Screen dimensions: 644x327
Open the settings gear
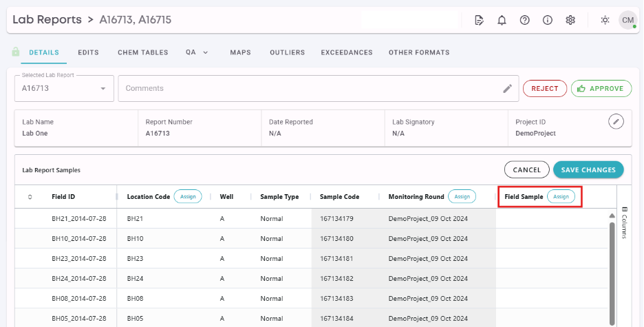tap(570, 20)
